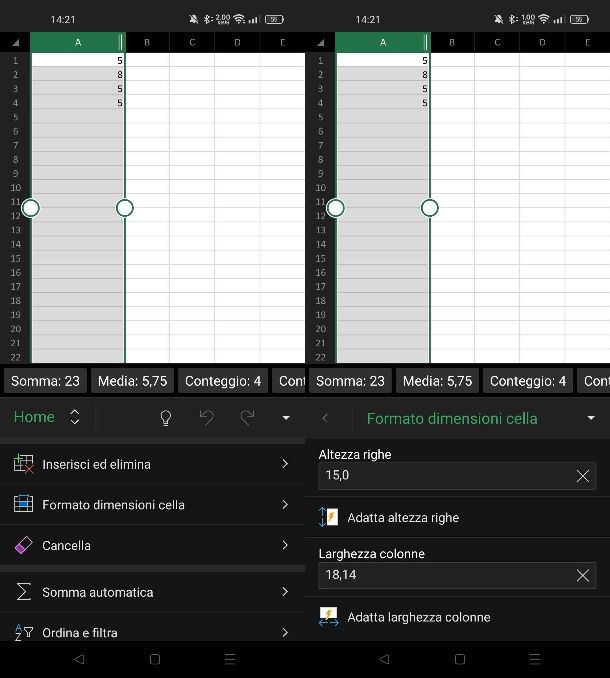
Task: Tap the lightbulb Tell Me icon
Action: tap(166, 418)
